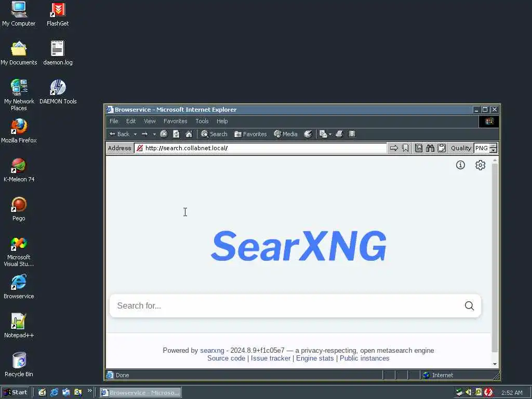Click the Quality PNG value field
Image resolution: width=532 pixels, height=399 pixels.
tap(482, 148)
